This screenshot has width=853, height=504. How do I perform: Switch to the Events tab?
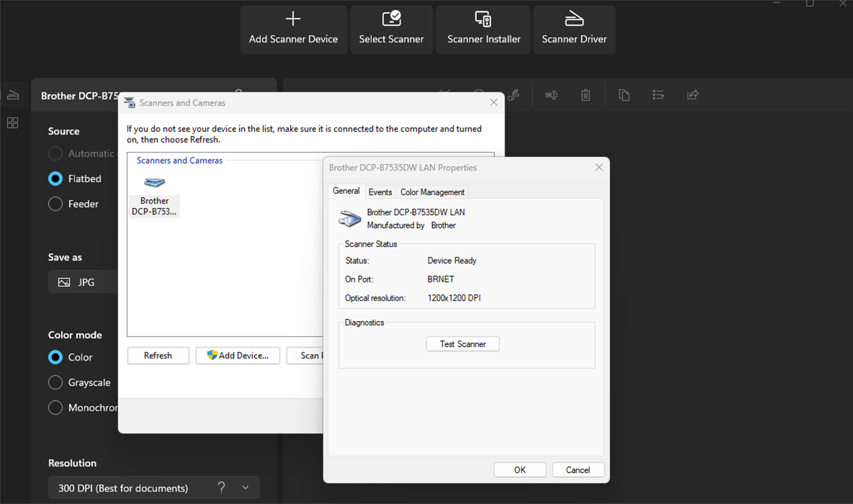click(380, 191)
